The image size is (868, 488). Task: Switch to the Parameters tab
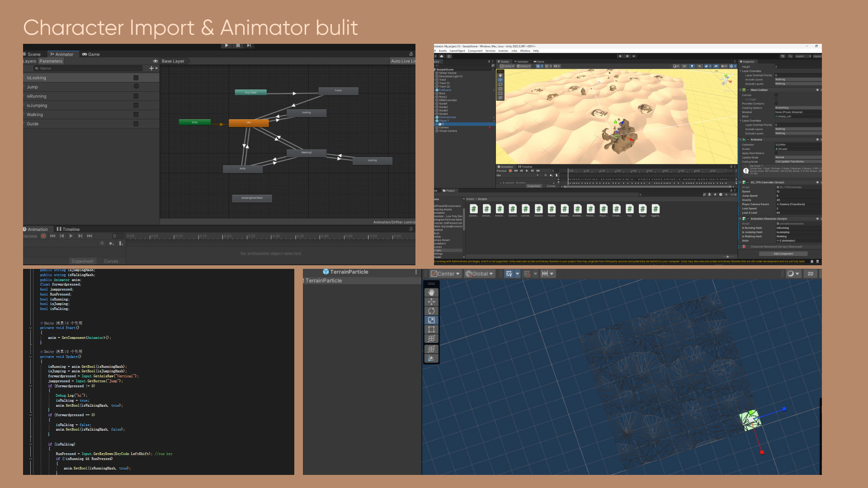(x=51, y=61)
